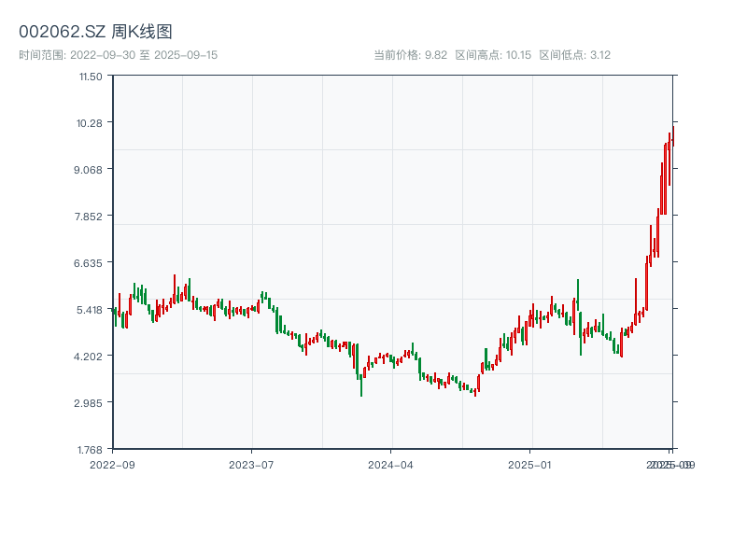747x560 pixels.
Task: Click the 2022-09 x-axis label
Action: click(112, 465)
